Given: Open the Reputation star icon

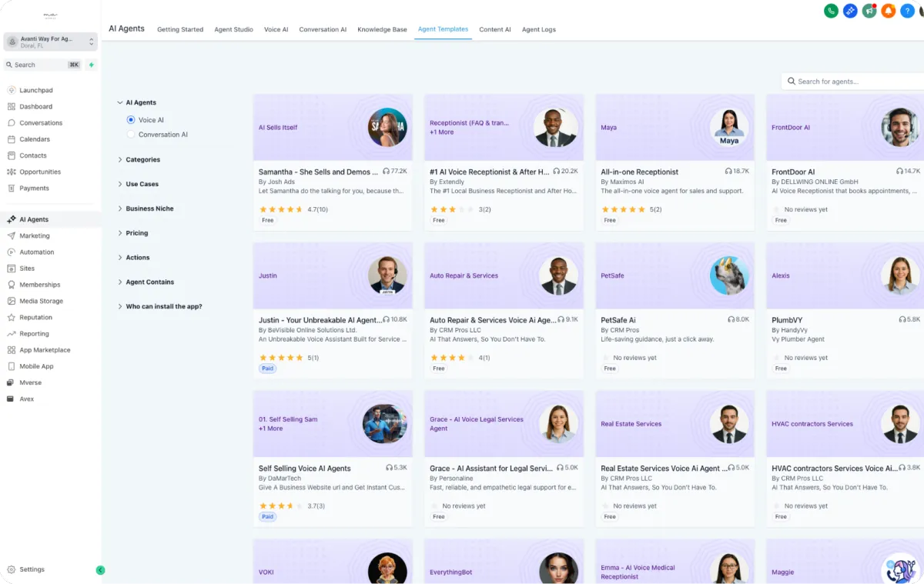Looking at the screenshot, I should (12, 317).
